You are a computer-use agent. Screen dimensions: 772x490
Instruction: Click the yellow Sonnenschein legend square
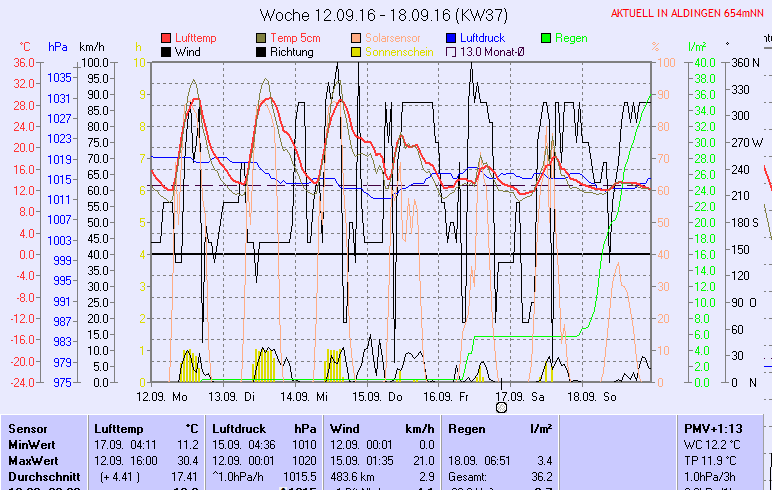pos(357,52)
